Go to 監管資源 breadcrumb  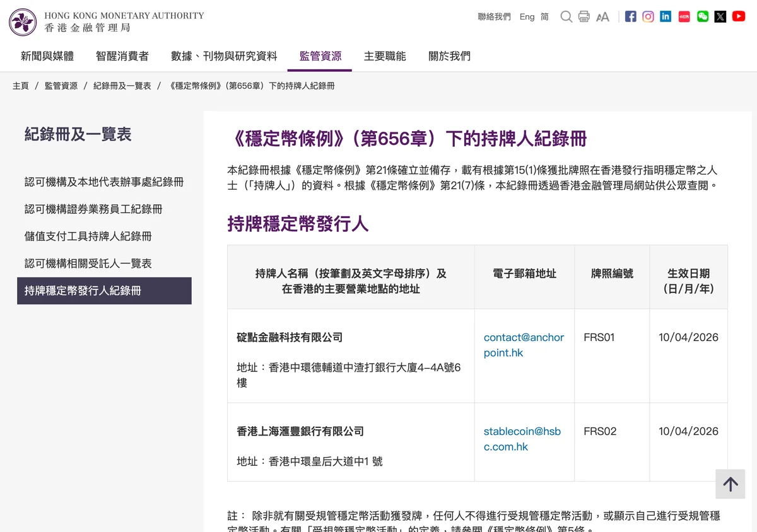coord(61,86)
